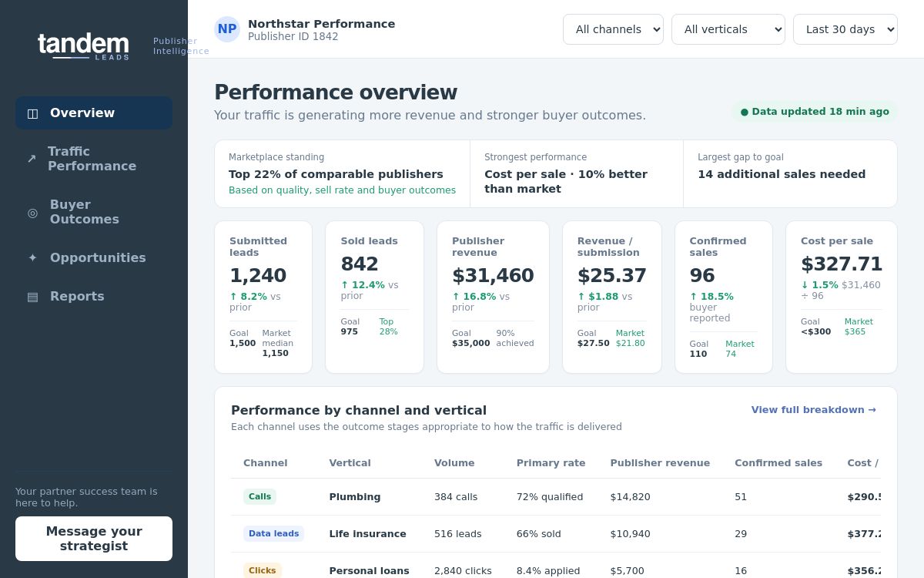
Task: Click the NP publisher avatar
Action: pyautogui.click(x=227, y=29)
